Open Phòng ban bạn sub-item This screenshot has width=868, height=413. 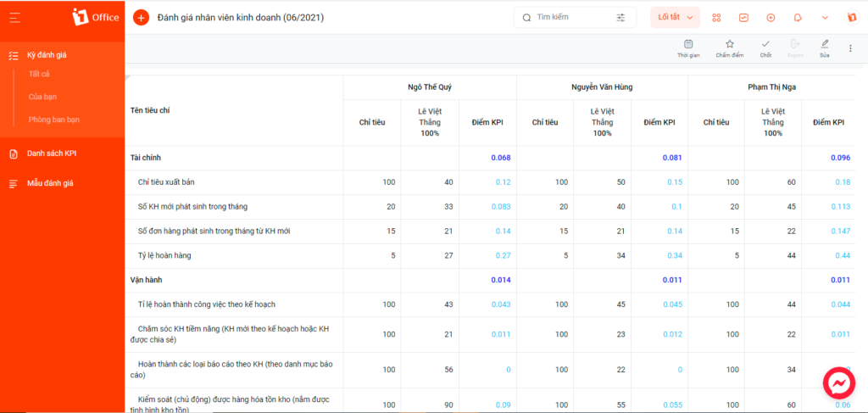(50, 119)
